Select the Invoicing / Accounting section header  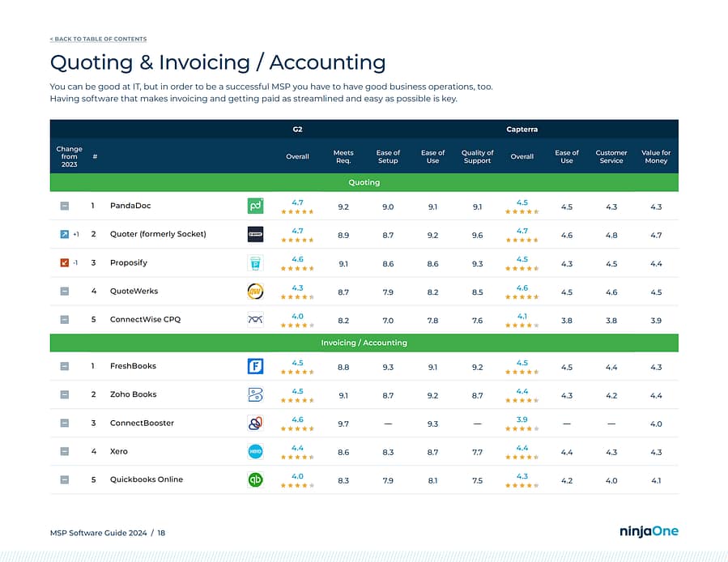pyautogui.click(x=364, y=343)
